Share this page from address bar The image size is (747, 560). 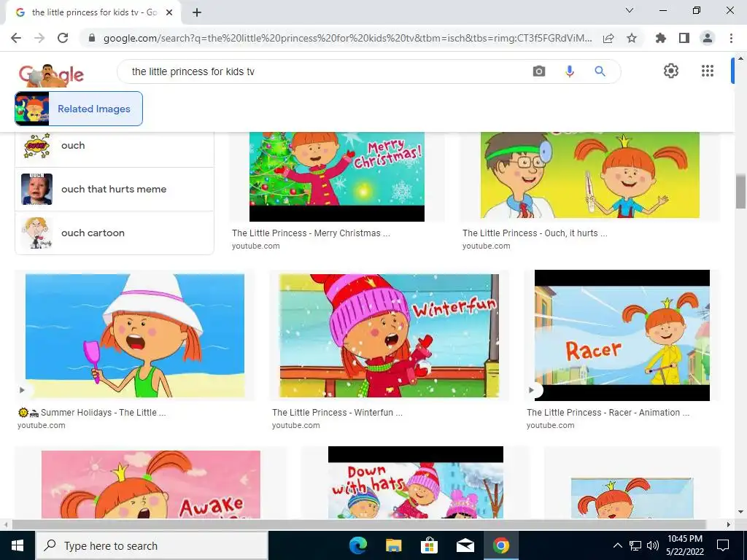[608, 38]
